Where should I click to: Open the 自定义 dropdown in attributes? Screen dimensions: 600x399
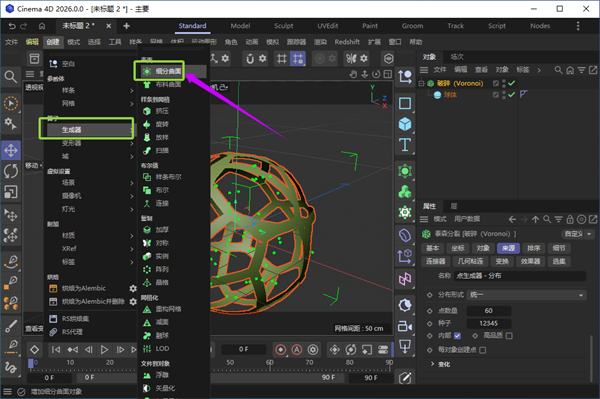click(577, 234)
